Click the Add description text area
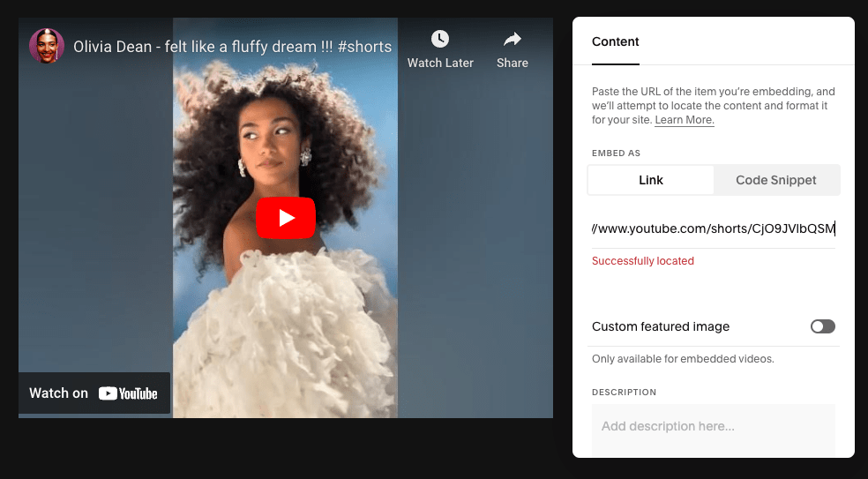Screen dimensions: 868x479 (x=713, y=430)
